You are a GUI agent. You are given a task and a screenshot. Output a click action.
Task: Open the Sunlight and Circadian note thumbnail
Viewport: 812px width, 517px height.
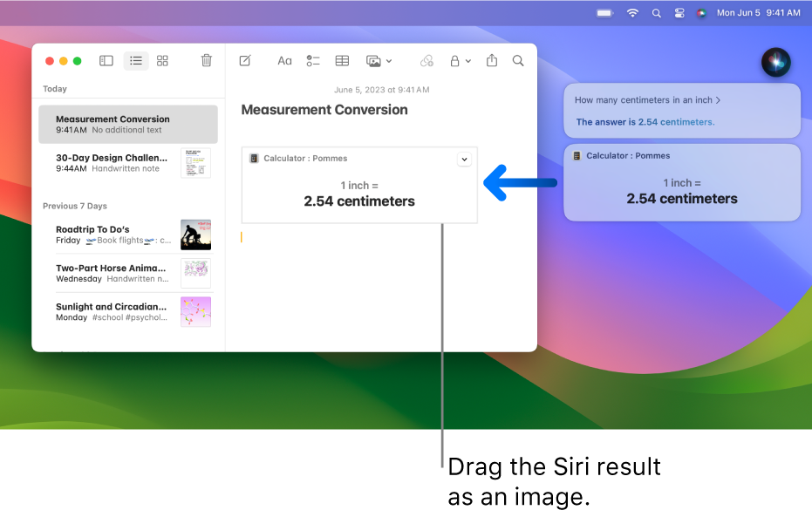coord(195,311)
